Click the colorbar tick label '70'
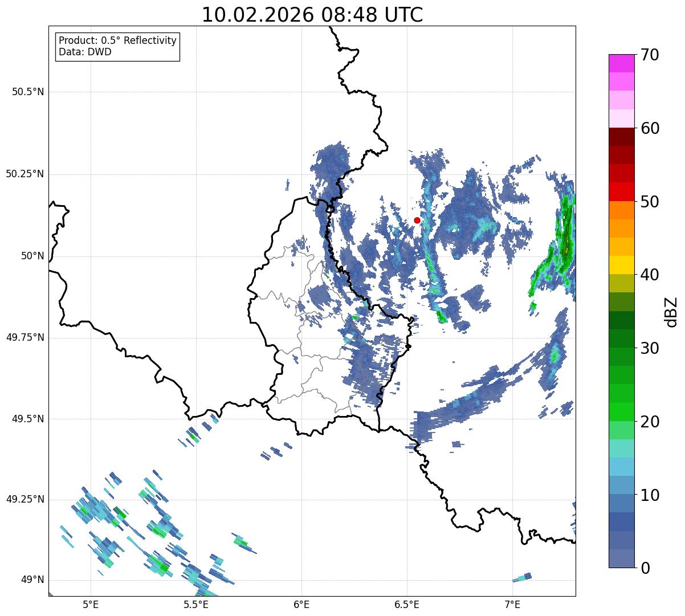Image resolution: width=685 pixels, height=616 pixels. pyautogui.click(x=650, y=55)
